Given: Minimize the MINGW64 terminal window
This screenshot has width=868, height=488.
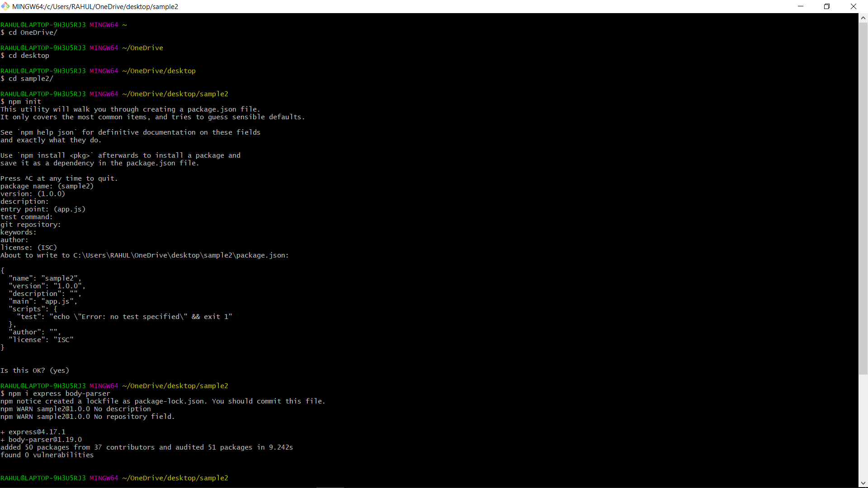Looking at the screenshot, I should (x=801, y=6).
